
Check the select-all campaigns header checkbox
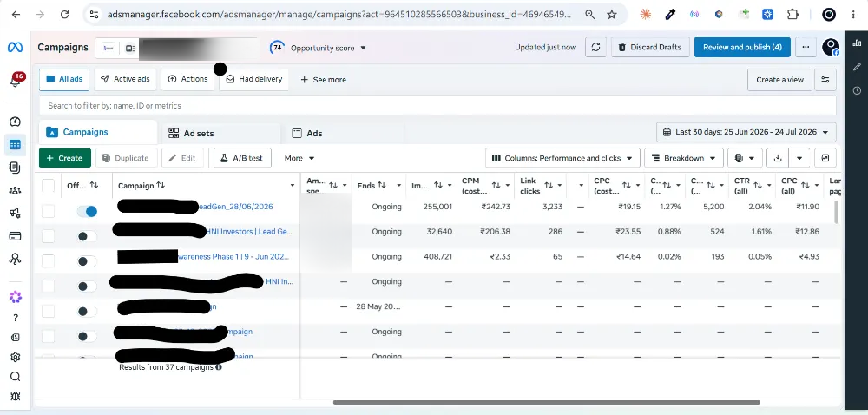pyautogui.click(x=48, y=186)
